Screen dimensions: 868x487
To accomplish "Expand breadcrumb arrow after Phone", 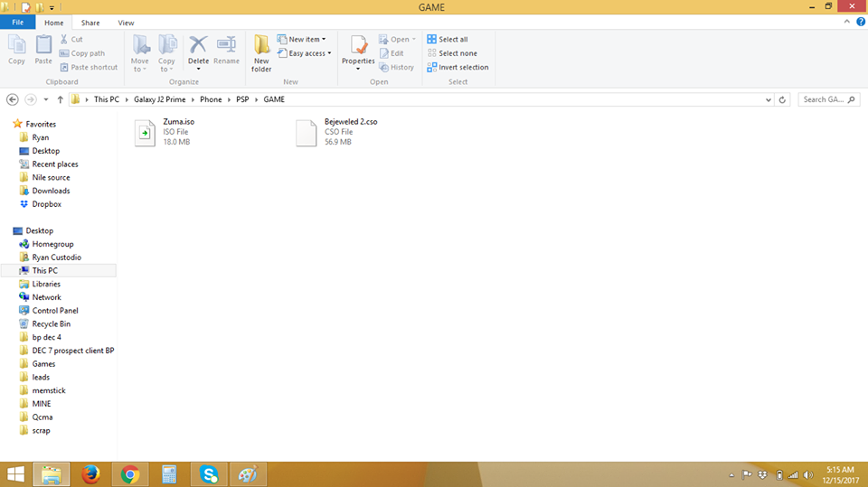I will point(229,99).
